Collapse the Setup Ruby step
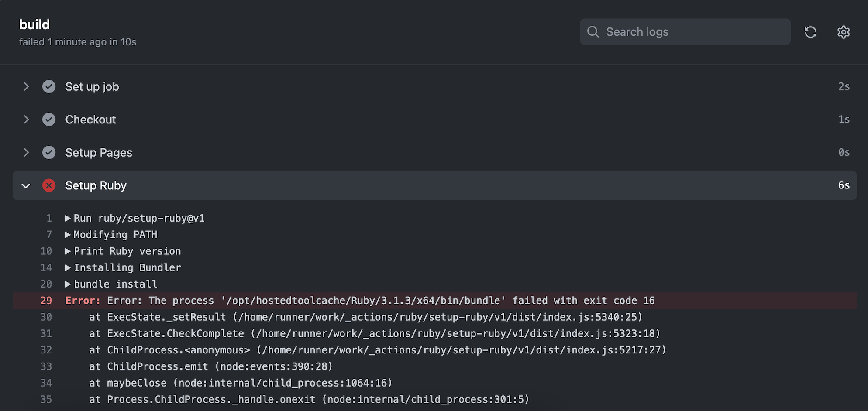This screenshot has width=868, height=411. click(26, 185)
